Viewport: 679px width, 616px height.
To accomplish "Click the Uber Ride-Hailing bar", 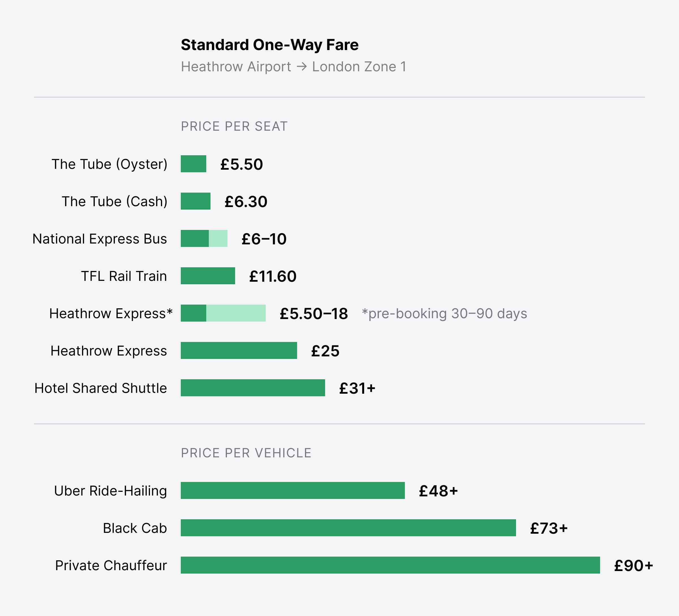I will pos(293,491).
